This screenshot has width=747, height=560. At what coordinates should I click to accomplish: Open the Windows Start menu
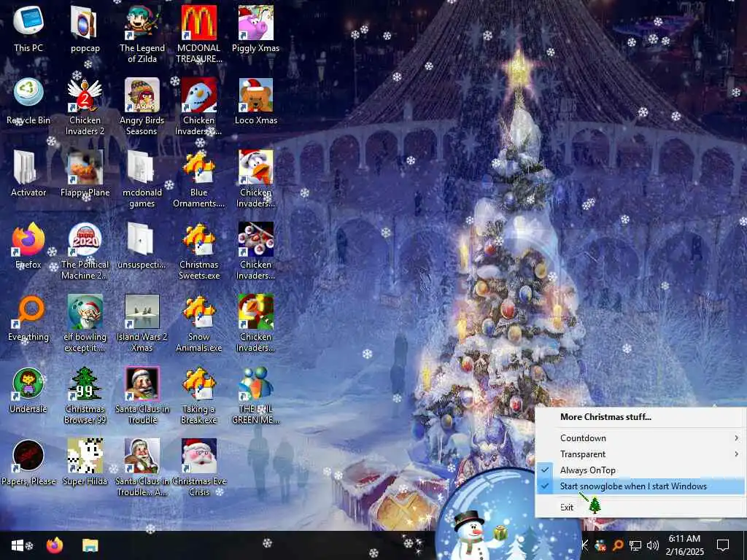pos(18,545)
